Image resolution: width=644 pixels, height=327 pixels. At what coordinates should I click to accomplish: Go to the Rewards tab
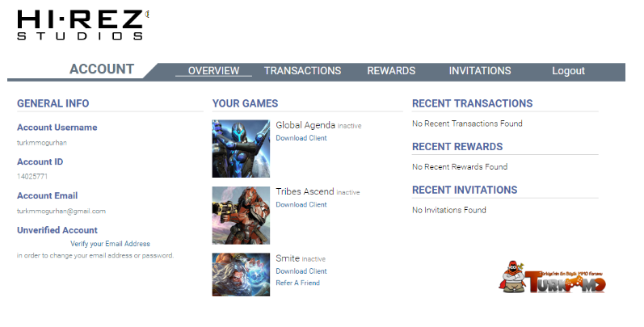(x=391, y=70)
